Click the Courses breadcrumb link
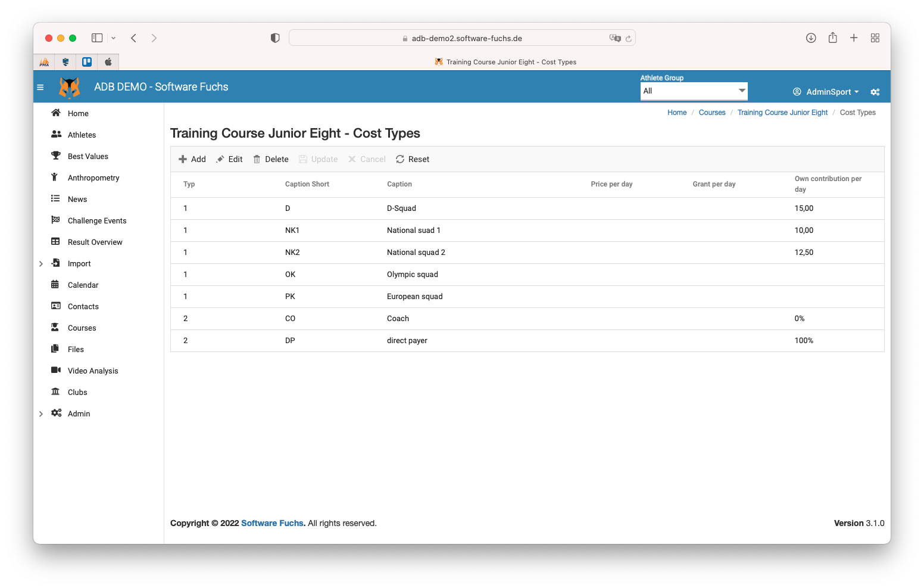The height and width of the screenshot is (588, 924). point(712,113)
